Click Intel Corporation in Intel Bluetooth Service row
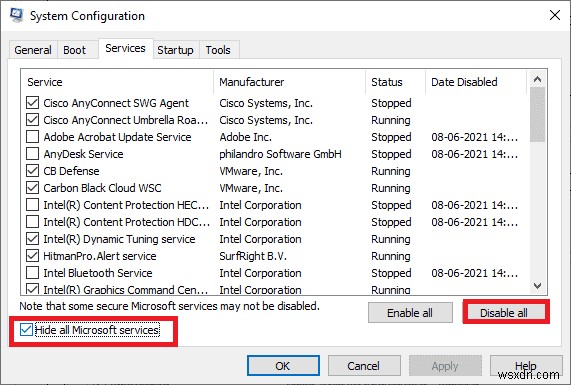 [260, 273]
